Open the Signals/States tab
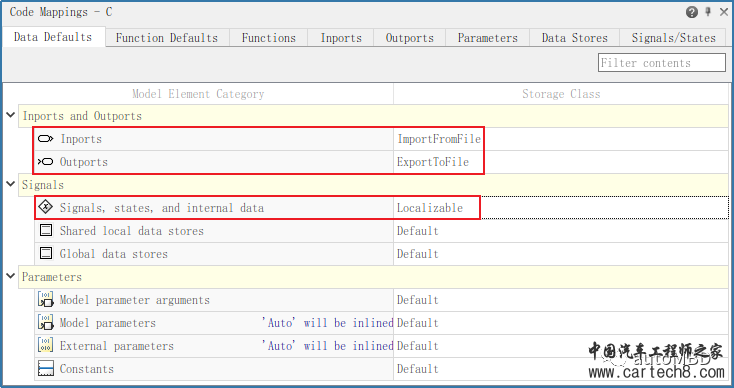This screenshot has height=388, width=734. coord(674,38)
